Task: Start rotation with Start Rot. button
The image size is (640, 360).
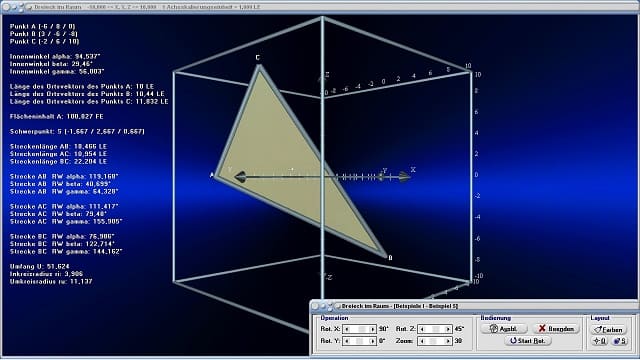Action: 529,340
